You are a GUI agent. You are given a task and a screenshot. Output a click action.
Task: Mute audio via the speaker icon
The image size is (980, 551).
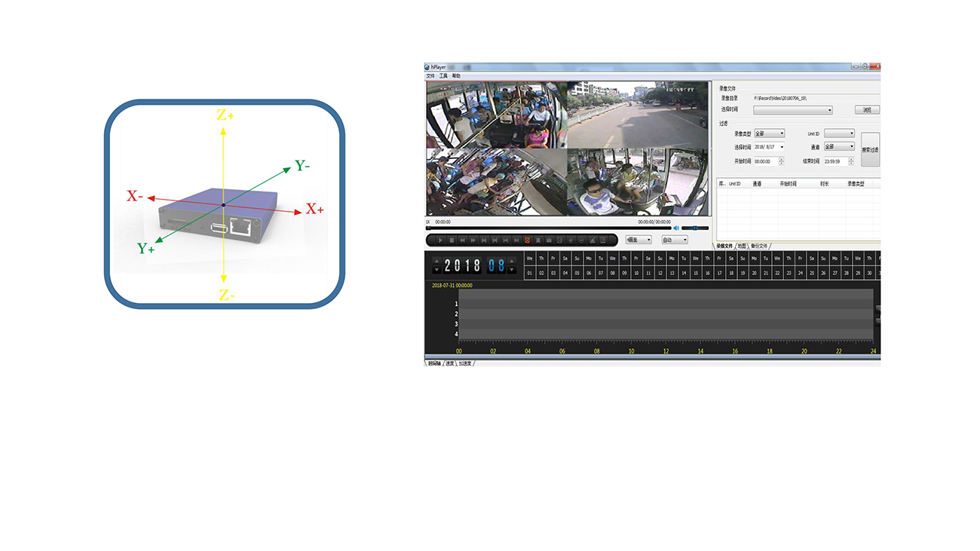coord(676,228)
